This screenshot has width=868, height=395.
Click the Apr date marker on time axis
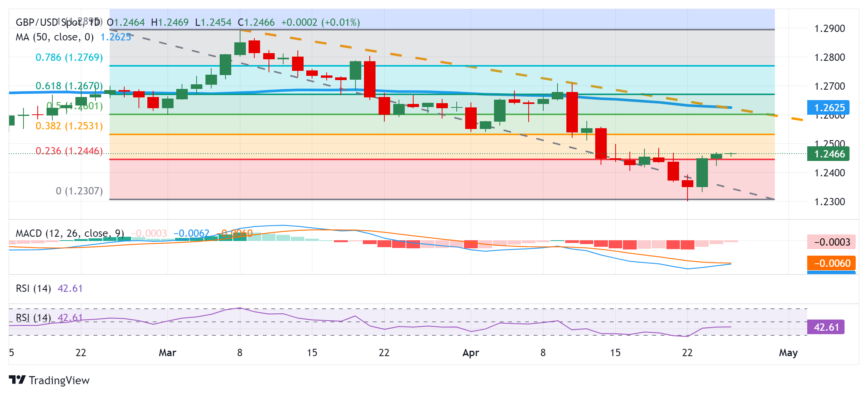point(471,353)
